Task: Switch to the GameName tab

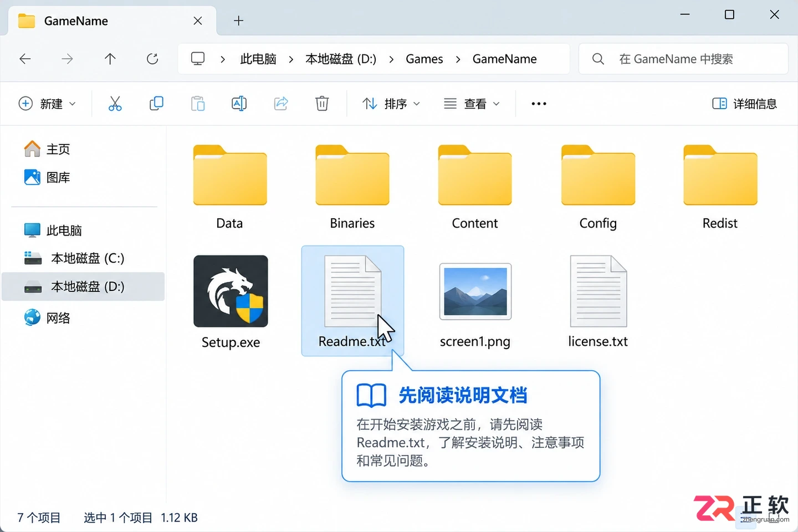Action: point(112,21)
